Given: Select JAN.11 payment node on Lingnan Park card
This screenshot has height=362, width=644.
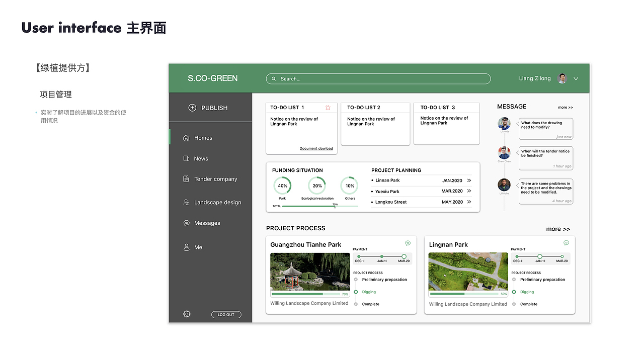Looking at the screenshot, I should 540,256.
